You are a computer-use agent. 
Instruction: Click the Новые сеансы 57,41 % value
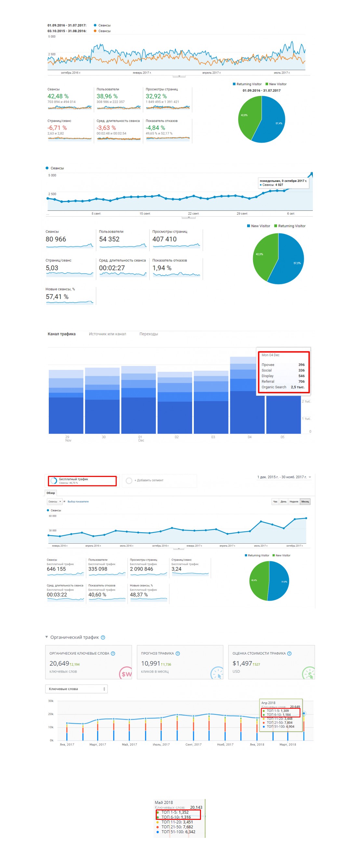point(57,297)
